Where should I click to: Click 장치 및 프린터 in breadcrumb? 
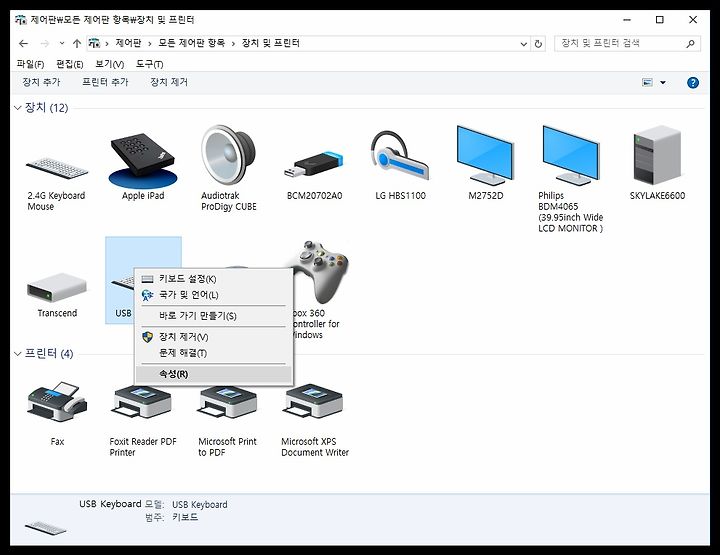[x=270, y=43]
